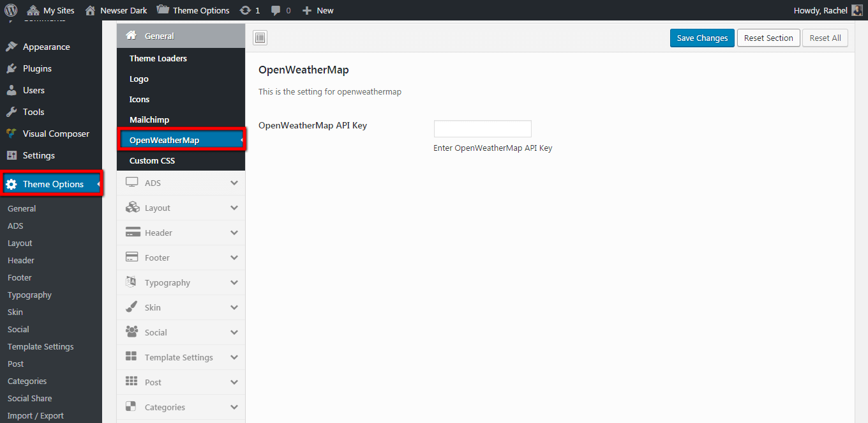This screenshot has height=423, width=868.
Task: Open the updates icon in admin bar
Action: click(x=245, y=10)
